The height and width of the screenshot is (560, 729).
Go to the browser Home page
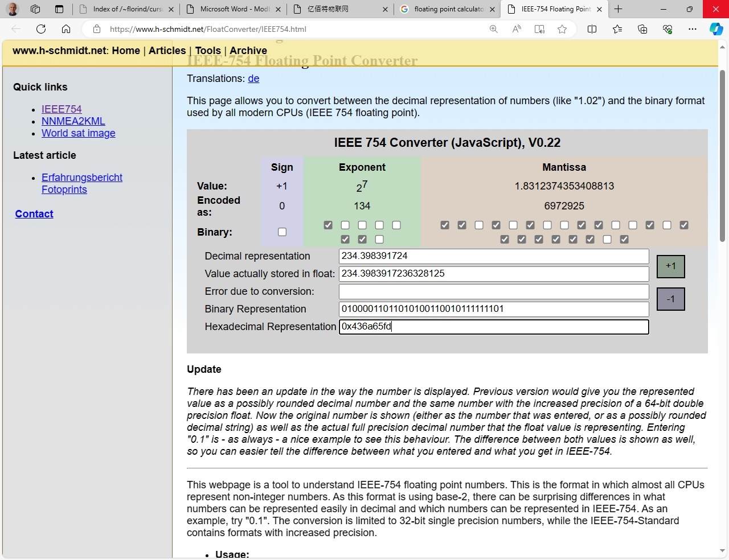point(66,29)
